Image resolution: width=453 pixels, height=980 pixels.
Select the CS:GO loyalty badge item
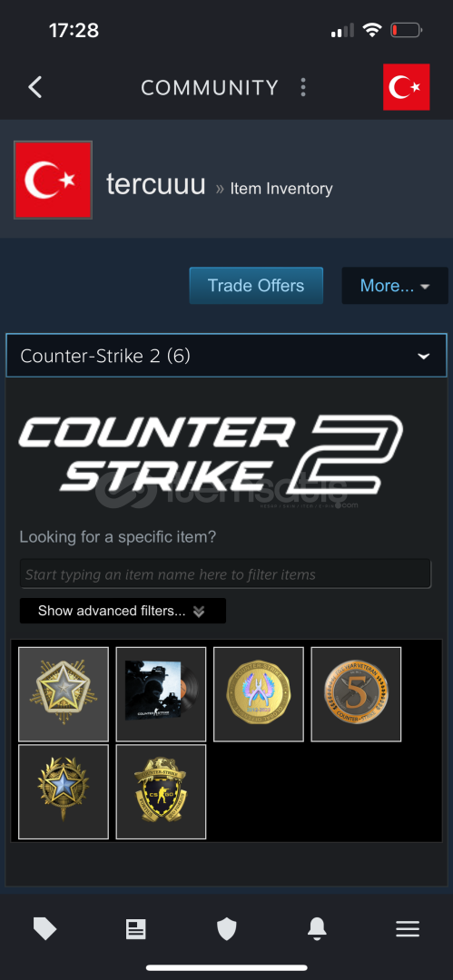[x=161, y=791]
